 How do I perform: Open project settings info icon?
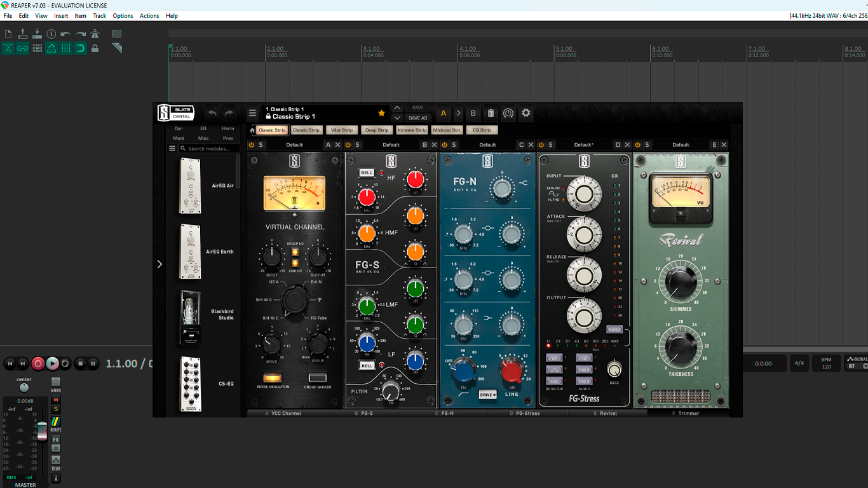coord(51,34)
